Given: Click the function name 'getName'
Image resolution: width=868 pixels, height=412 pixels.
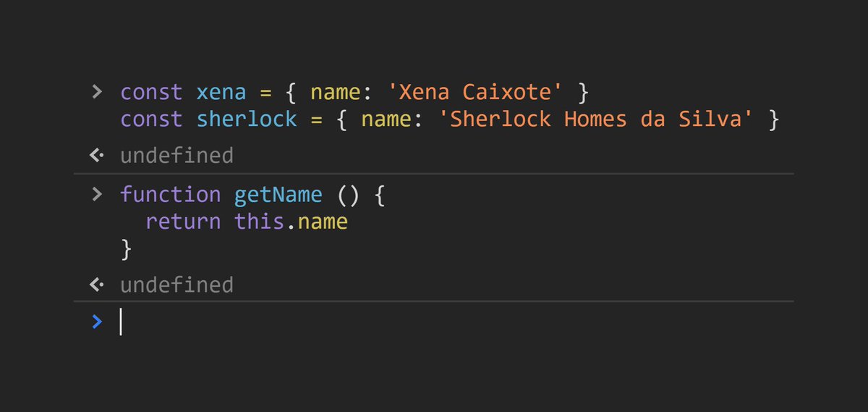Looking at the screenshot, I should pos(278,196).
